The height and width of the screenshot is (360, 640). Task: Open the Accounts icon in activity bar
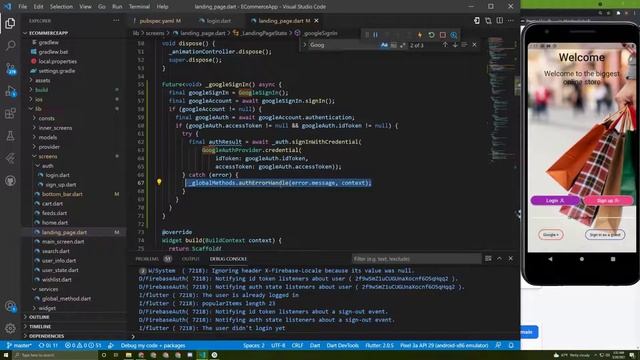pos(10,307)
